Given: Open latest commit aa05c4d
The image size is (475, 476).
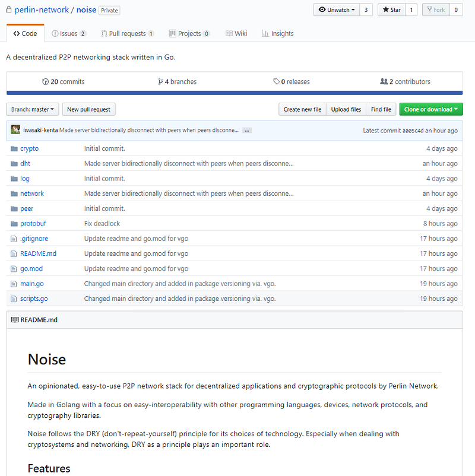Looking at the screenshot, I should click(413, 131).
